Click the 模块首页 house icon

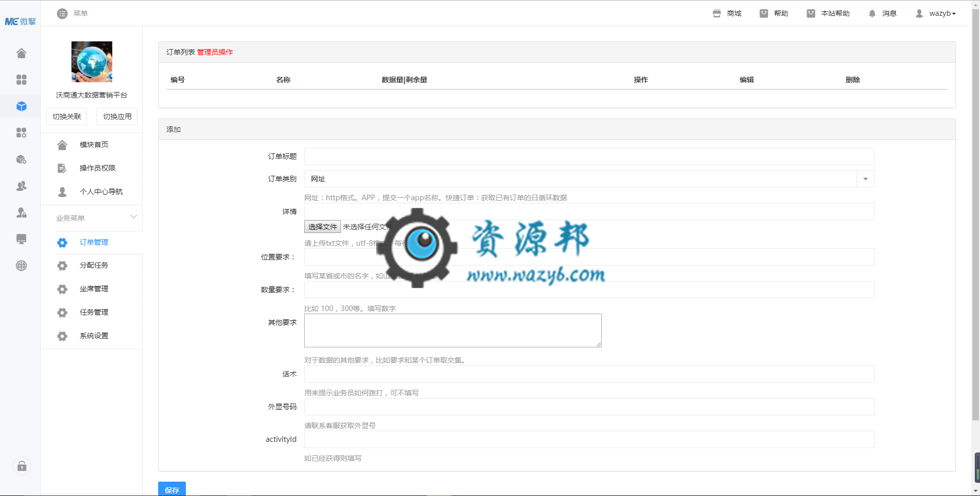coord(62,145)
